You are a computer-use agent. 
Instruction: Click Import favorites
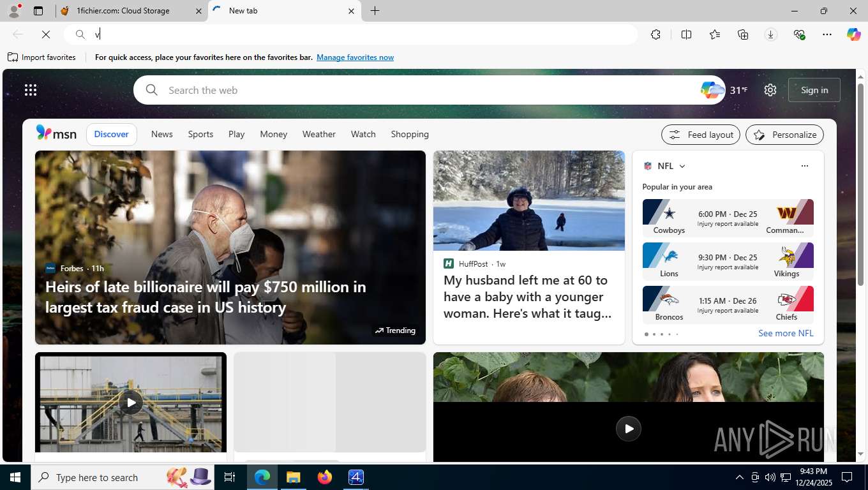(41, 57)
